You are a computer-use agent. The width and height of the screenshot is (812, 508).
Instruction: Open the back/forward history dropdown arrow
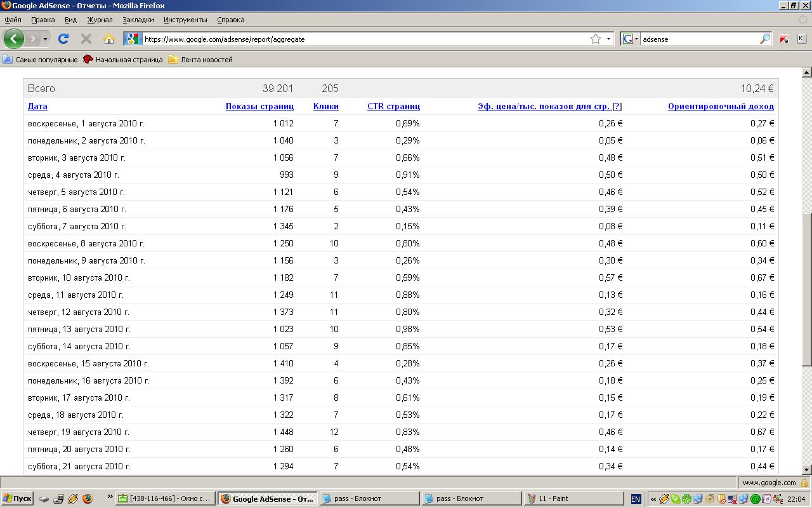coord(45,39)
